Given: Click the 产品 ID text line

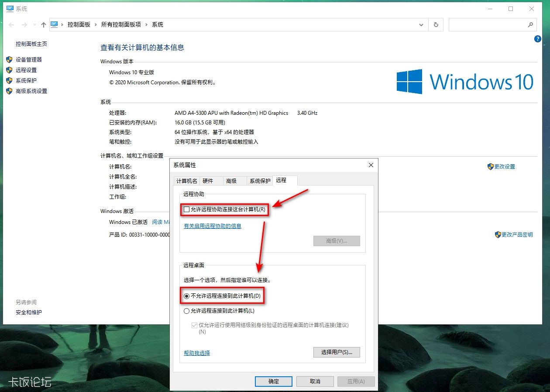Looking at the screenshot, I should pyautogui.click(x=140, y=235).
